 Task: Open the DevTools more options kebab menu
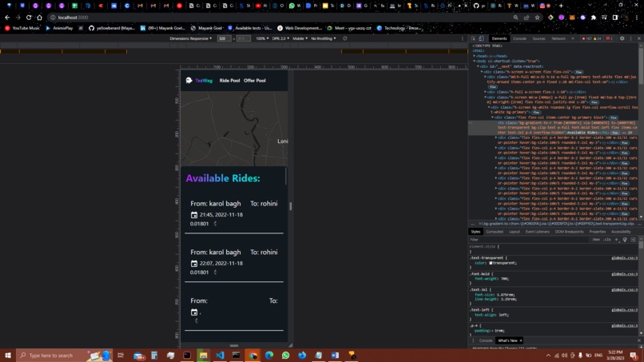coord(631,38)
